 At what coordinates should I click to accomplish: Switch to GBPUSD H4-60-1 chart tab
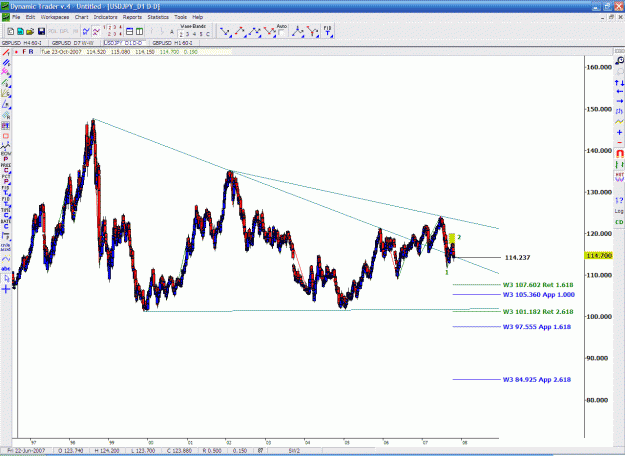(22, 43)
